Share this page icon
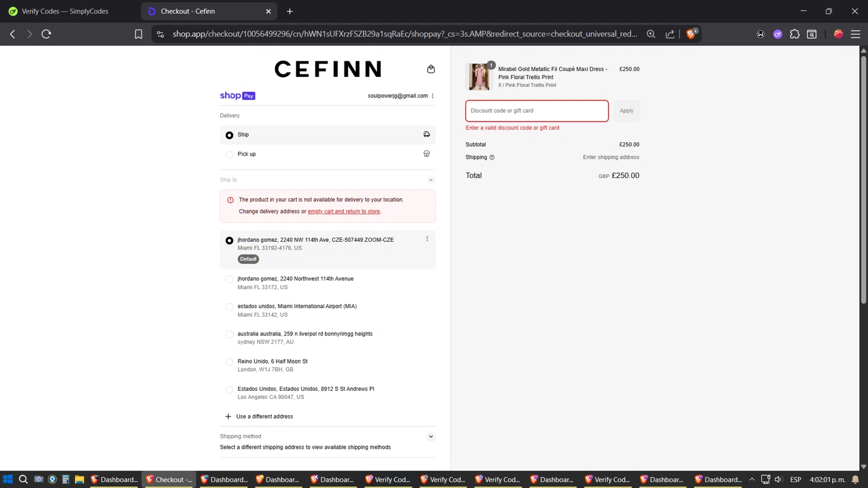 point(670,34)
